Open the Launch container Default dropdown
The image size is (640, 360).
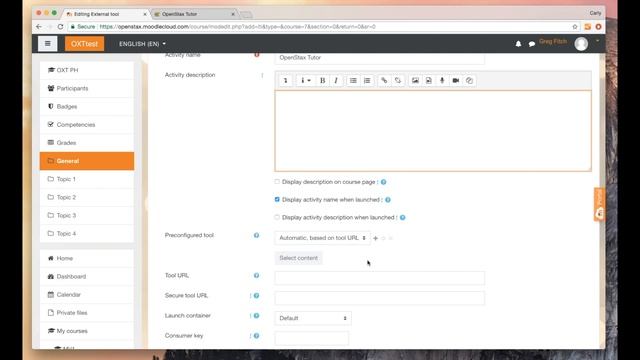click(313, 318)
